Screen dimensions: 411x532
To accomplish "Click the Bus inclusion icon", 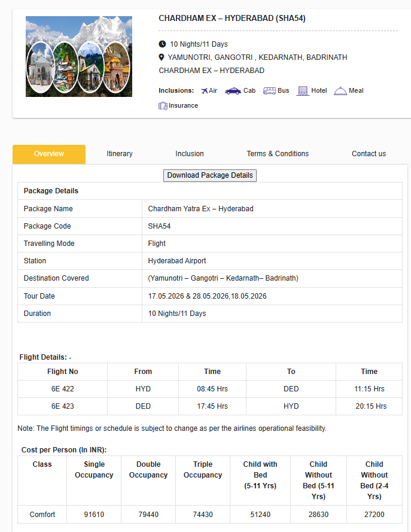I will [x=269, y=91].
